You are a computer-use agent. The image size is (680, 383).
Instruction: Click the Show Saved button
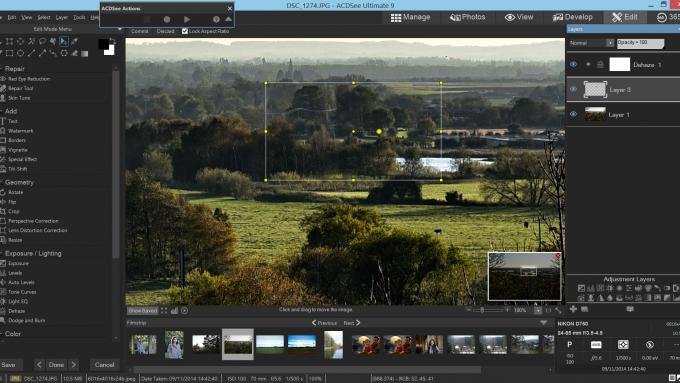(142, 311)
